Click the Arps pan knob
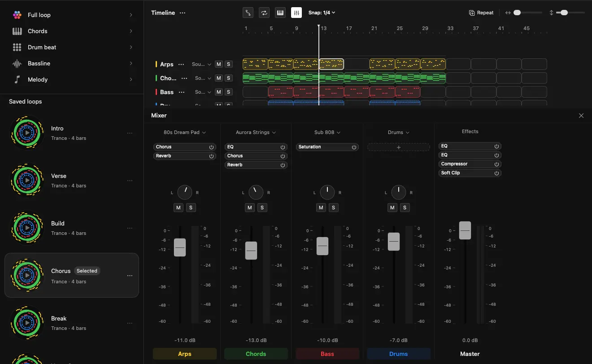The image size is (592, 364). click(x=185, y=192)
